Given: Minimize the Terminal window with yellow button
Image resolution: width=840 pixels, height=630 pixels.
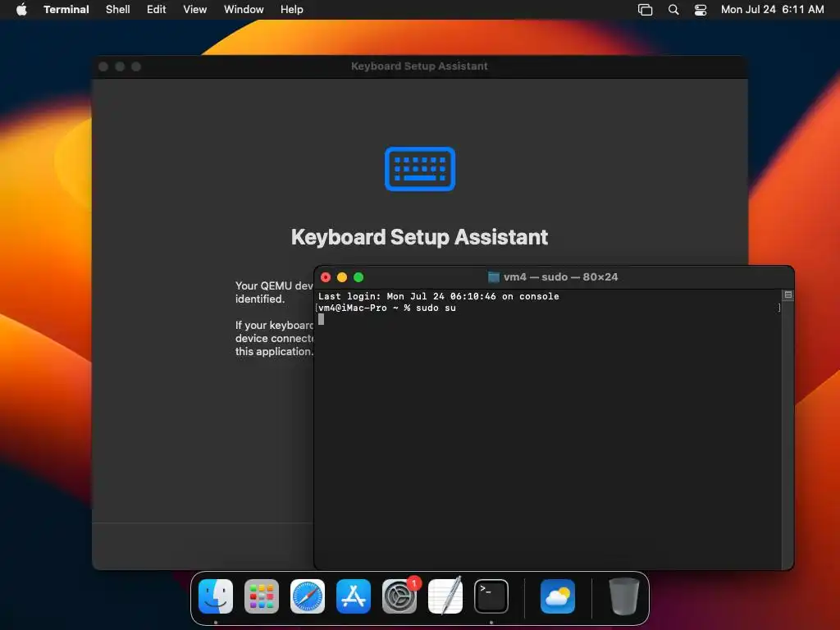Looking at the screenshot, I should tap(342, 277).
